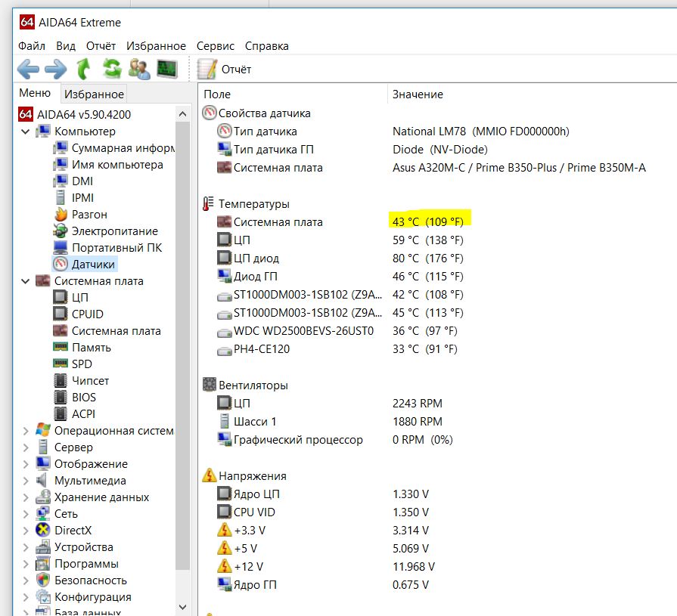
Task: Expand the Отображение tree node
Action: [x=25, y=464]
